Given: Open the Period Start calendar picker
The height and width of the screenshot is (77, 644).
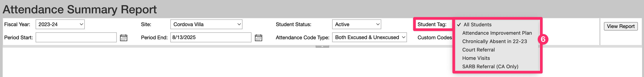Looking at the screenshot, I should (x=123, y=38).
